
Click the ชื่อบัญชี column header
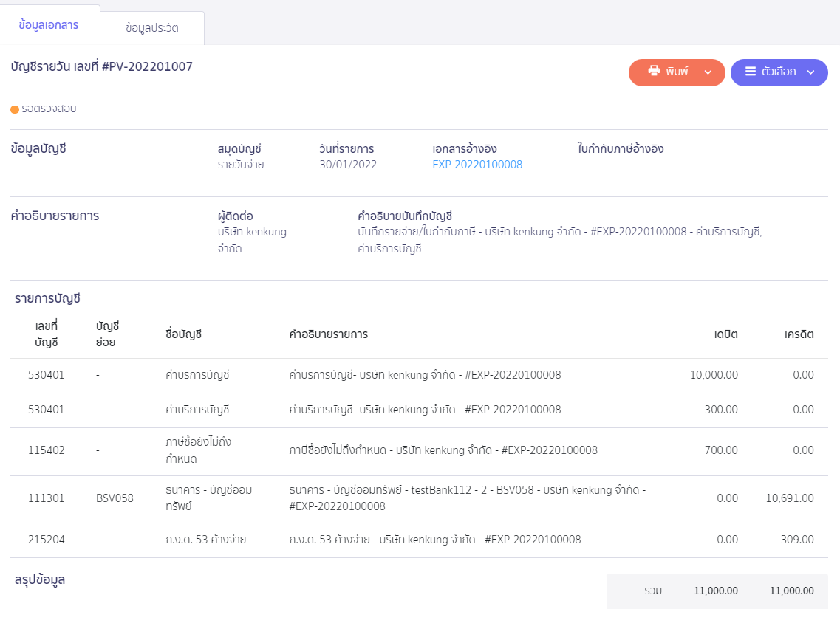[184, 334]
